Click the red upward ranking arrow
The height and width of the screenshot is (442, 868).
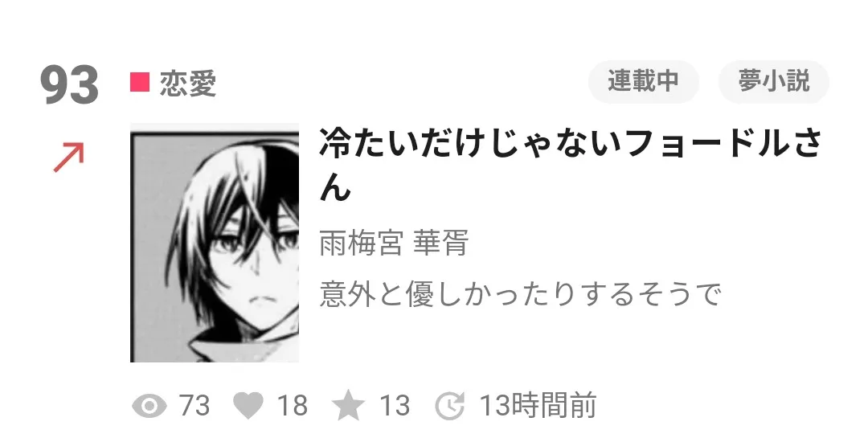pyautogui.click(x=68, y=157)
